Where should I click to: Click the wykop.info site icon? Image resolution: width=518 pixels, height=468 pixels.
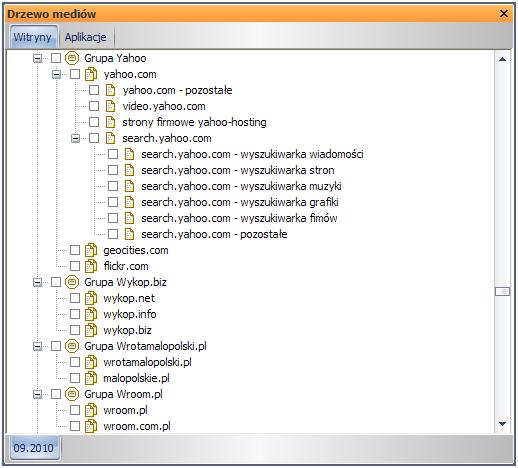(x=91, y=314)
